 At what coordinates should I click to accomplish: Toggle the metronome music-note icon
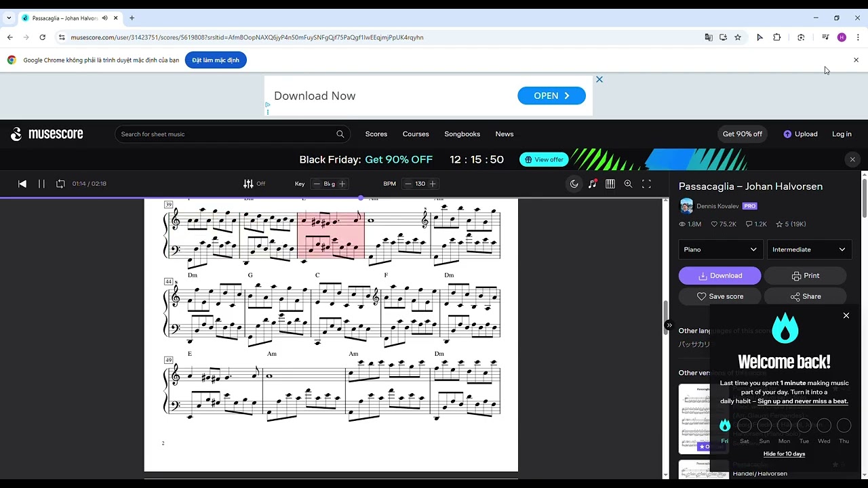click(593, 184)
